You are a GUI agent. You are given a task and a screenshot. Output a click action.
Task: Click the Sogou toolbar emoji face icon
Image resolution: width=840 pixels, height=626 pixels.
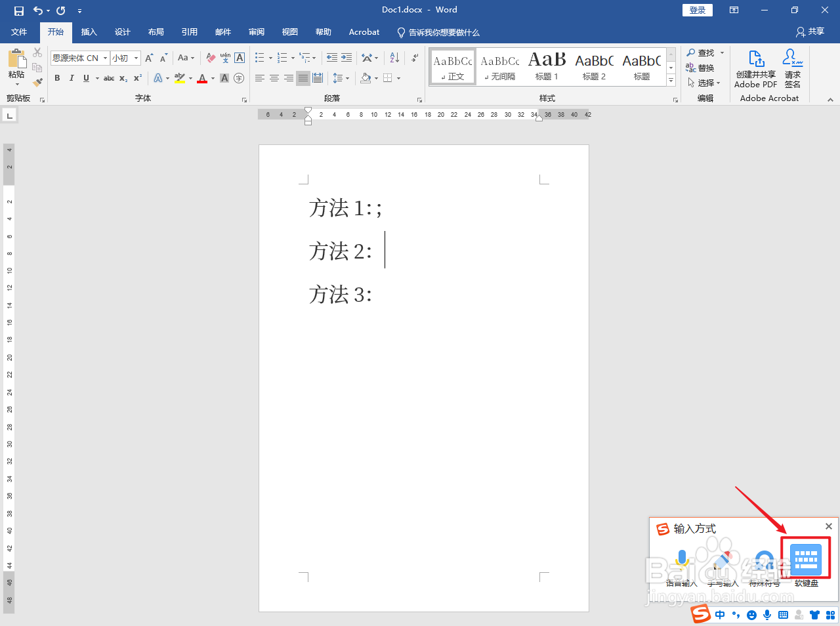pyautogui.click(x=751, y=615)
